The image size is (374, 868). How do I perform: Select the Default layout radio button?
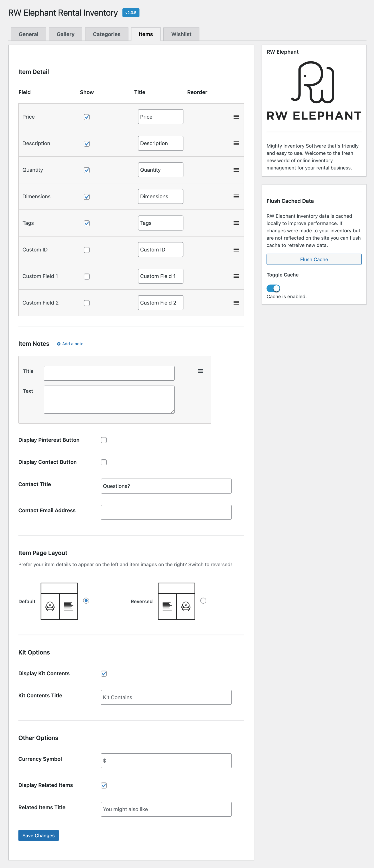(86, 600)
